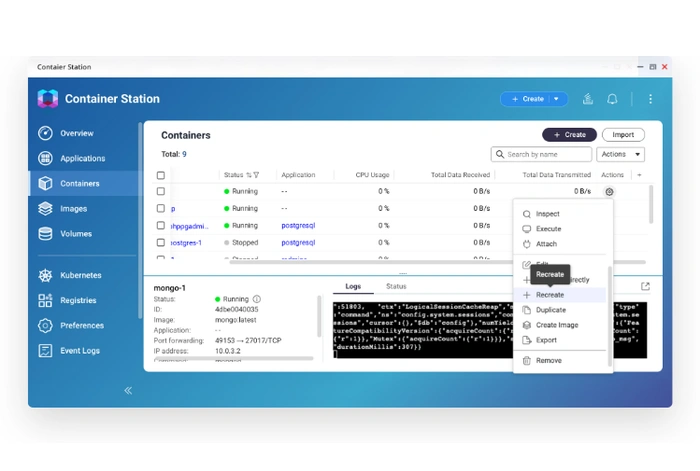Focus the Search by name field
This screenshot has height=471, width=700.
pos(541,154)
